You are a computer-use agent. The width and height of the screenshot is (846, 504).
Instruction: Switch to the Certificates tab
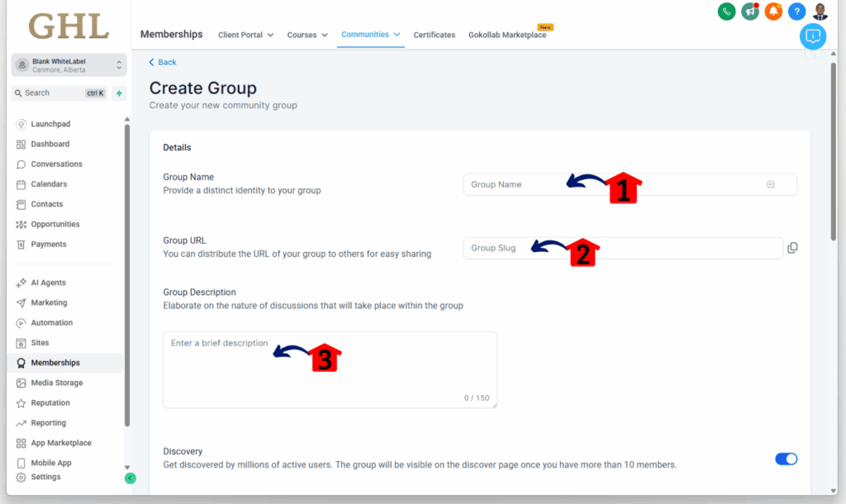tap(434, 35)
